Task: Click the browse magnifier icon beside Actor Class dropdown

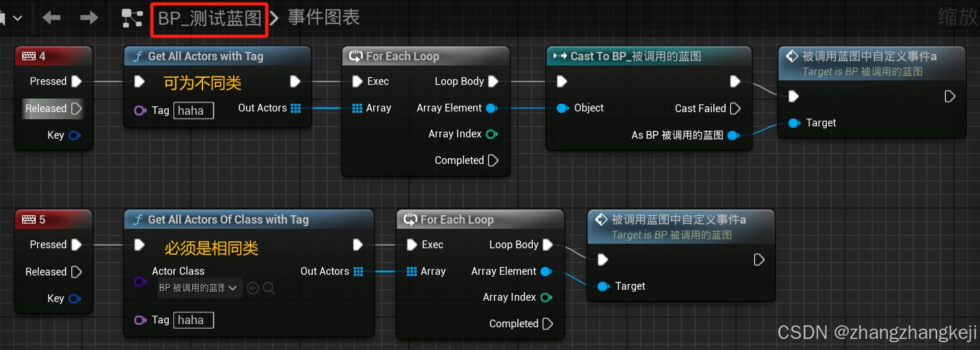Action: coord(269,288)
